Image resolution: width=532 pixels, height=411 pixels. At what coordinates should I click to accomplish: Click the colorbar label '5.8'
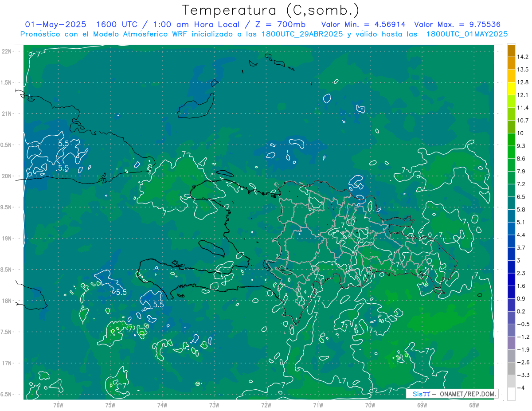coord(521,209)
